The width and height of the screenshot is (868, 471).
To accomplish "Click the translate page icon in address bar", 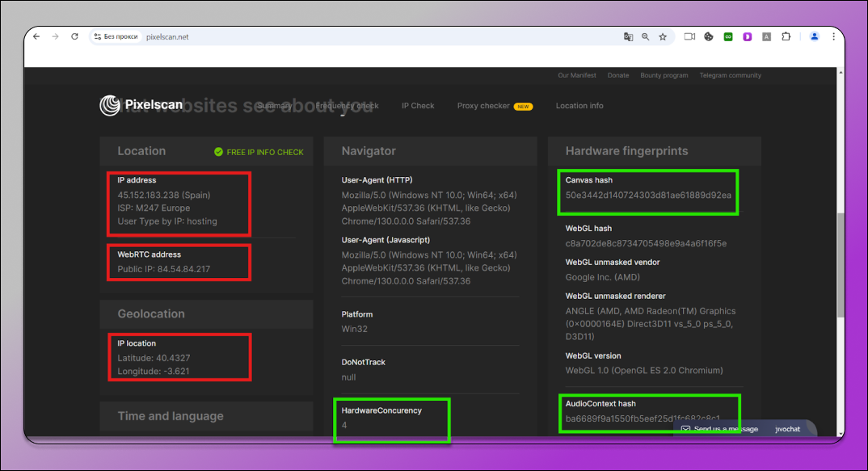I will (x=628, y=36).
